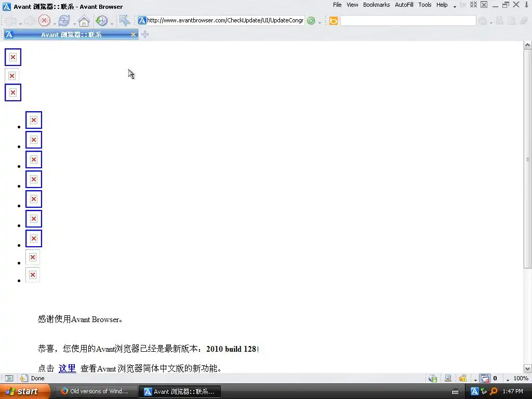Click the green globe status bar icon
This screenshot has width=532, height=399.
(x=433, y=378)
